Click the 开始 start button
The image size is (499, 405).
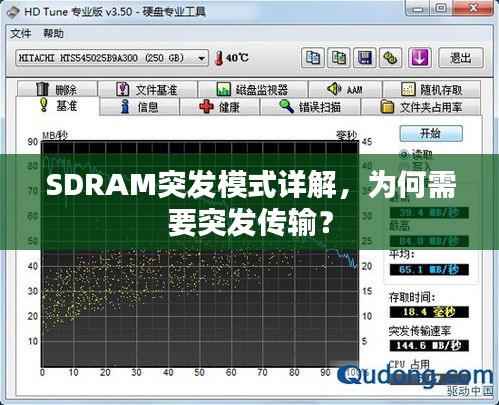click(431, 133)
